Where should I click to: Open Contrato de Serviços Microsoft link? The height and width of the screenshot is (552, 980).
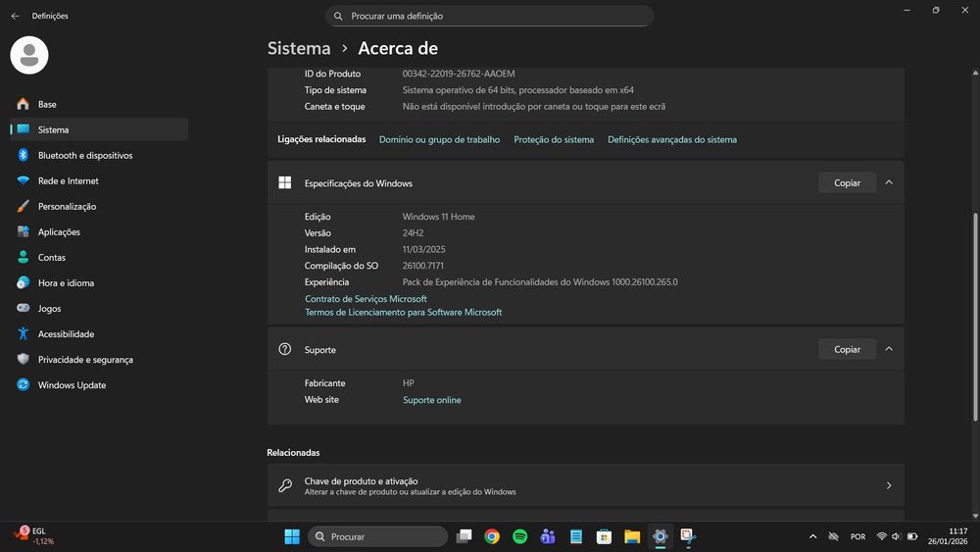click(366, 299)
